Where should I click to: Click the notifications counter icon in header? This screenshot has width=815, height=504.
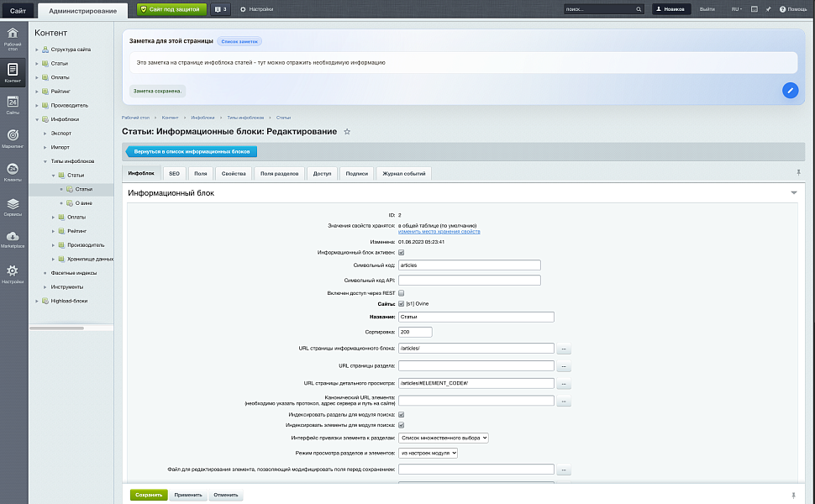pos(220,9)
